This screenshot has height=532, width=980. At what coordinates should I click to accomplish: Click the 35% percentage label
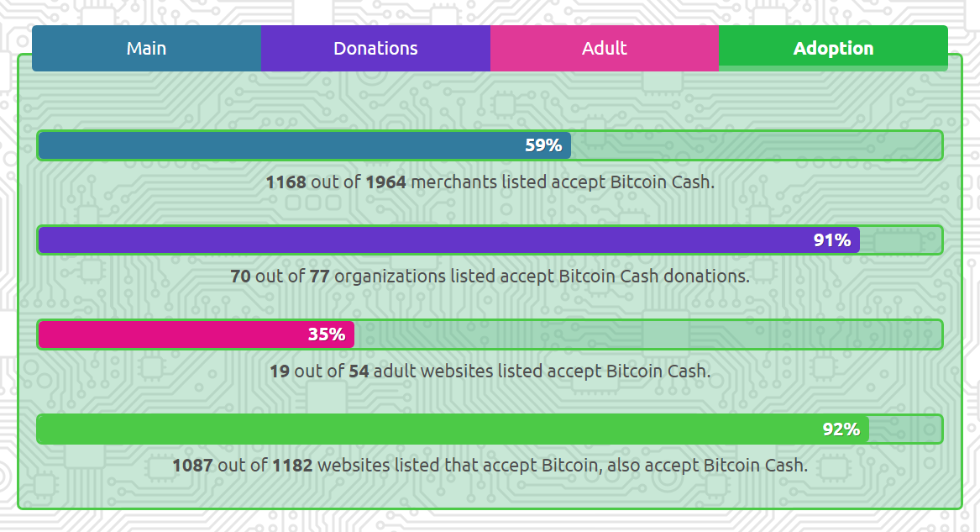tap(327, 334)
